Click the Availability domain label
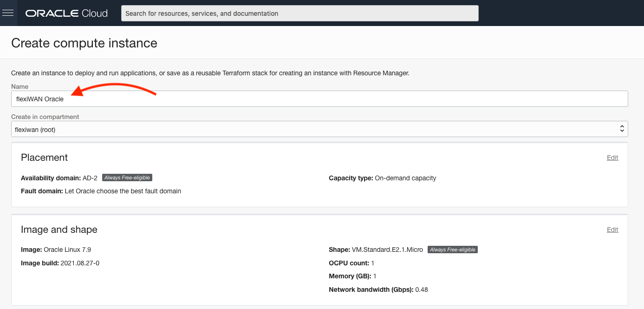Image resolution: width=644 pixels, height=309 pixels. tap(51, 178)
